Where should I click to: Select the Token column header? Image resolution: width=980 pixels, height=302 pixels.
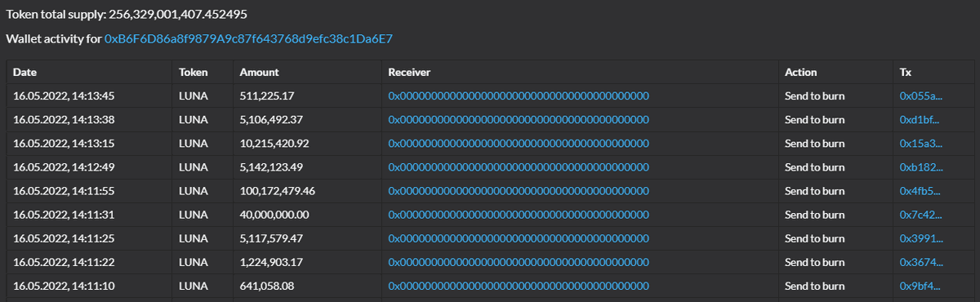[x=193, y=73]
